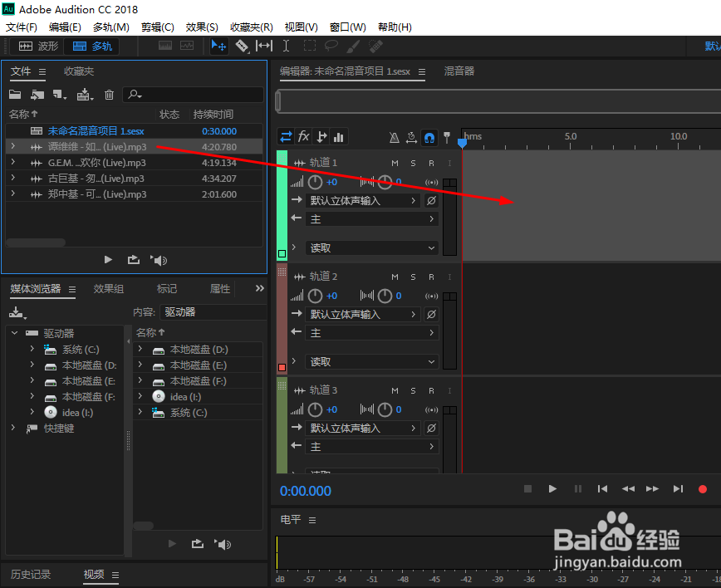Solo Track 1 with S button
The height and width of the screenshot is (588, 721).
click(413, 164)
